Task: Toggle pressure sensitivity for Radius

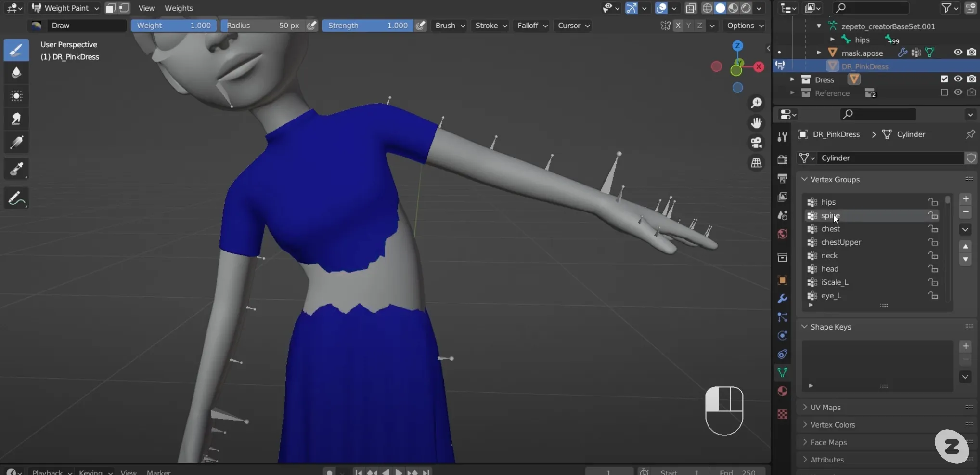Action: pos(312,26)
